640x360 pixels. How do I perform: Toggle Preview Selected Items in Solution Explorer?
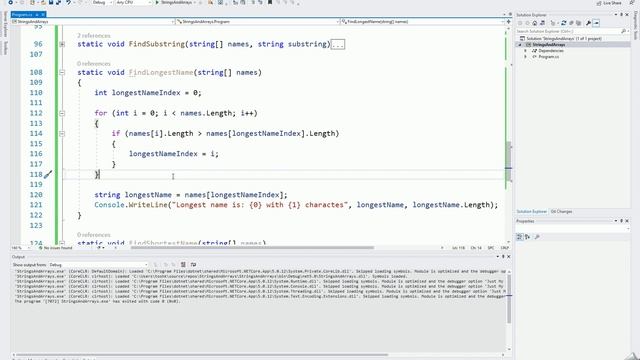596,23
